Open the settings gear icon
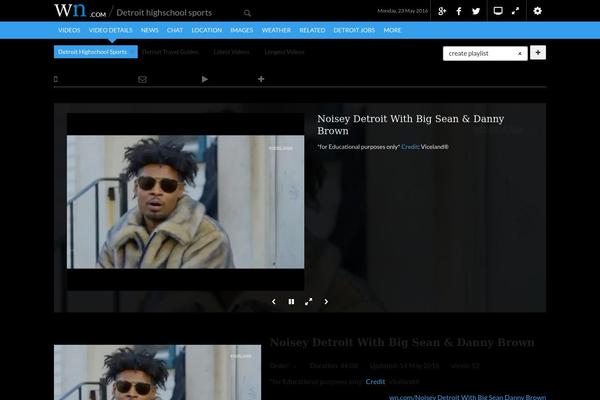This screenshot has height=400, width=600. 537,11
